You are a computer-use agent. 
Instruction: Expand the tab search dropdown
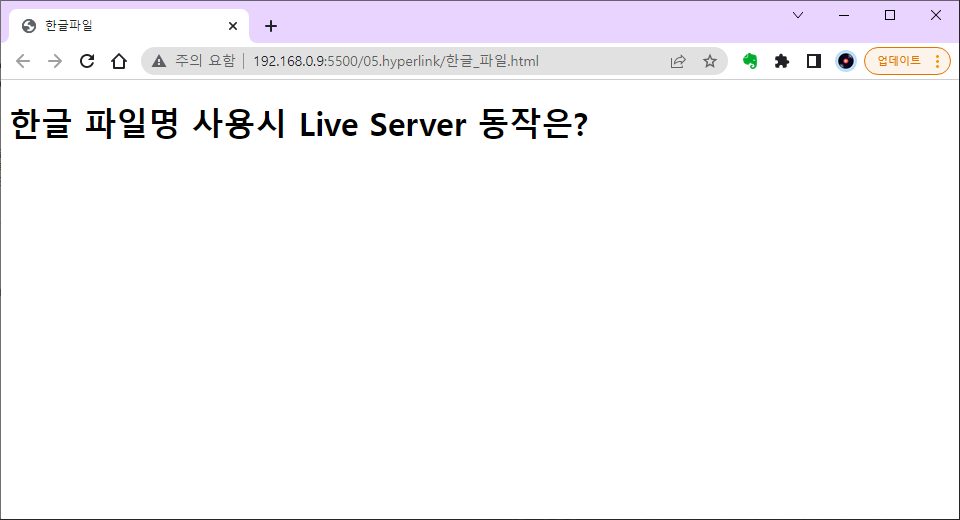pyautogui.click(x=798, y=15)
